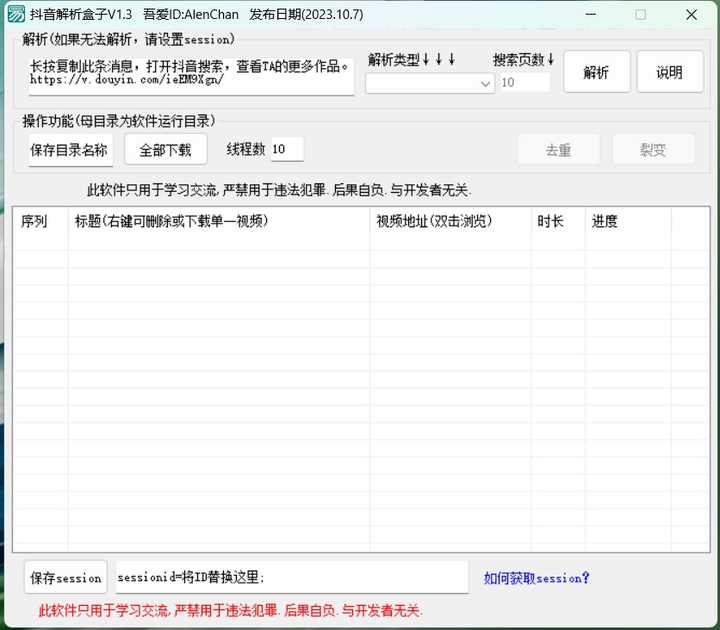Click the 解析 button
The image size is (720, 630).
(596, 72)
